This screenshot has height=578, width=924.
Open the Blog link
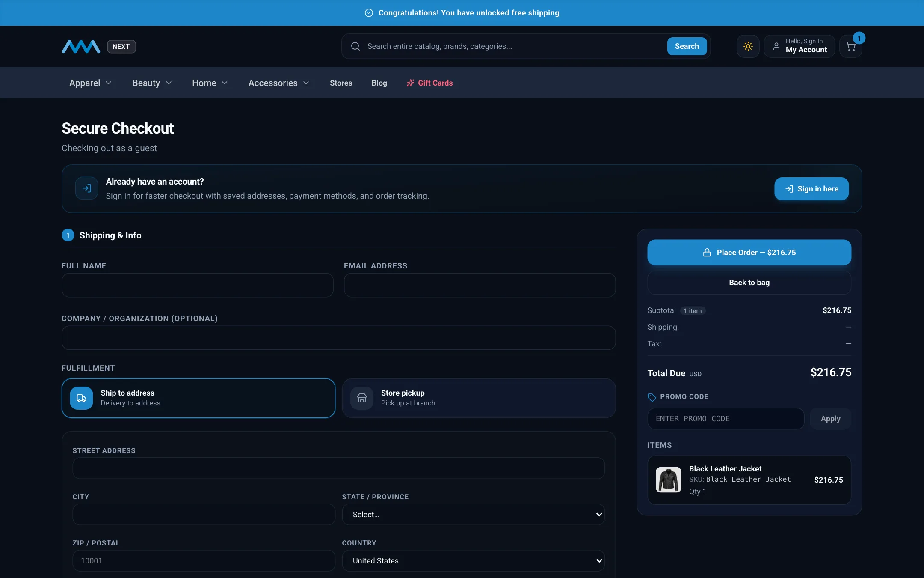379,83
